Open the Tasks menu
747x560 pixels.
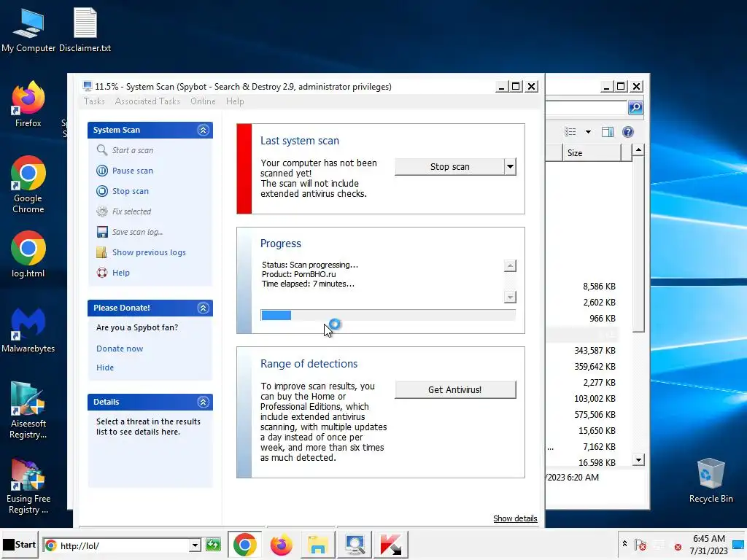coord(94,101)
